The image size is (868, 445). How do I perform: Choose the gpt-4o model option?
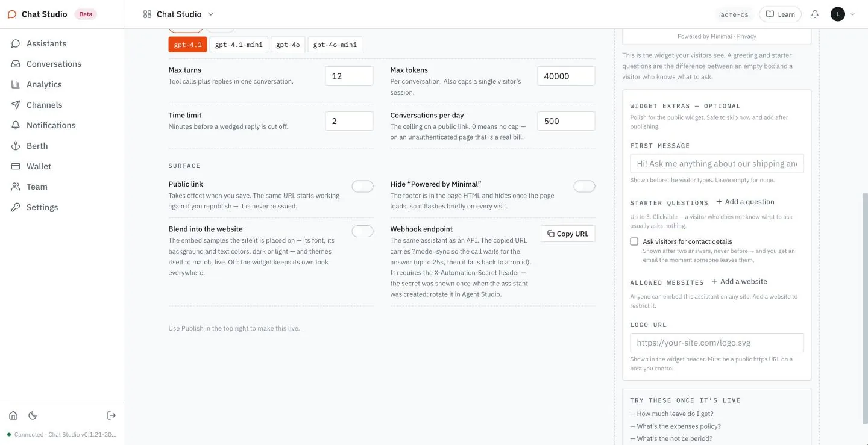pyautogui.click(x=288, y=45)
